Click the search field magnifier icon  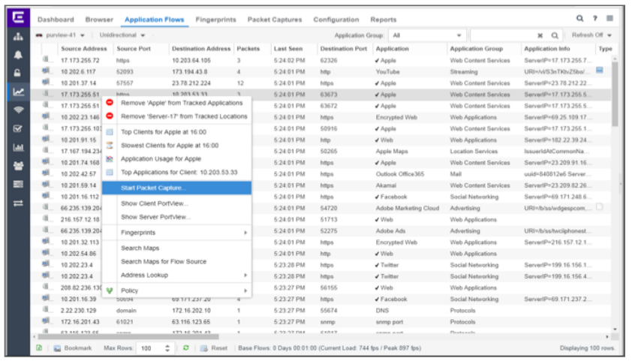point(555,35)
